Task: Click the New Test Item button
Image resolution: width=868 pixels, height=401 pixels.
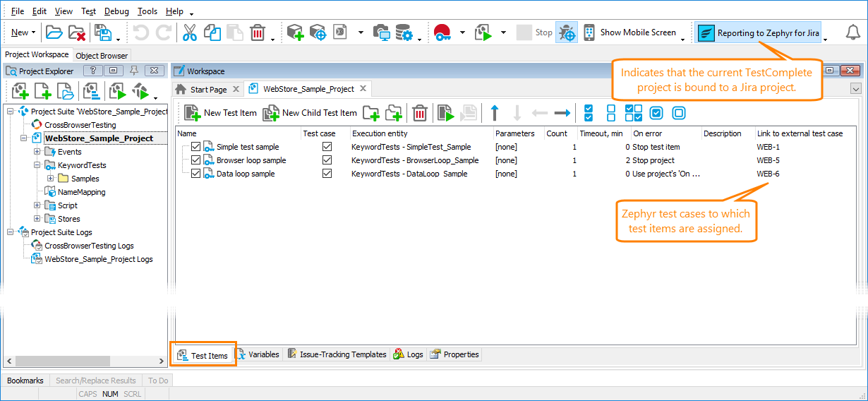Action: click(x=221, y=113)
